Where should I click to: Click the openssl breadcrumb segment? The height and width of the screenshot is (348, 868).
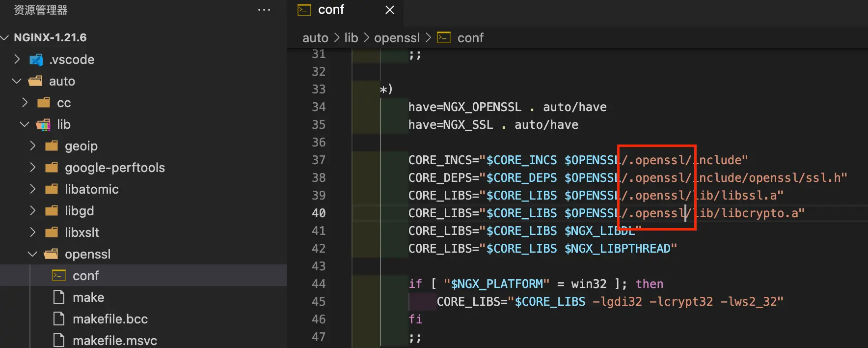[397, 38]
